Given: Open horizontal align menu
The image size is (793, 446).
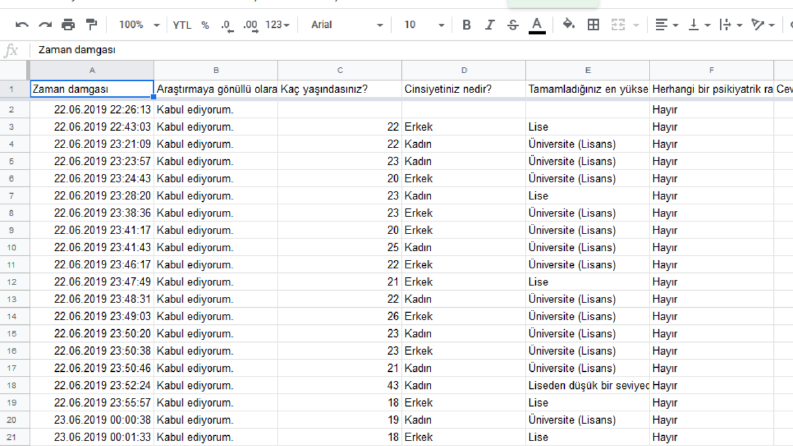Looking at the screenshot, I should click(x=666, y=25).
